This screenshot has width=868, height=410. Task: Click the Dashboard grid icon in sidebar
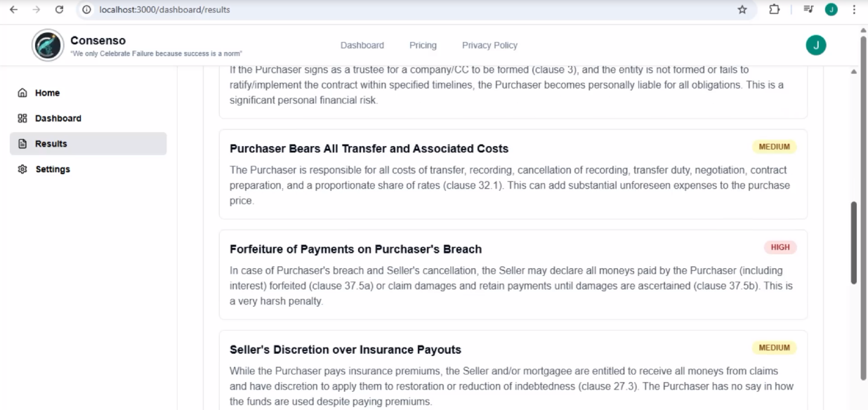22,119
